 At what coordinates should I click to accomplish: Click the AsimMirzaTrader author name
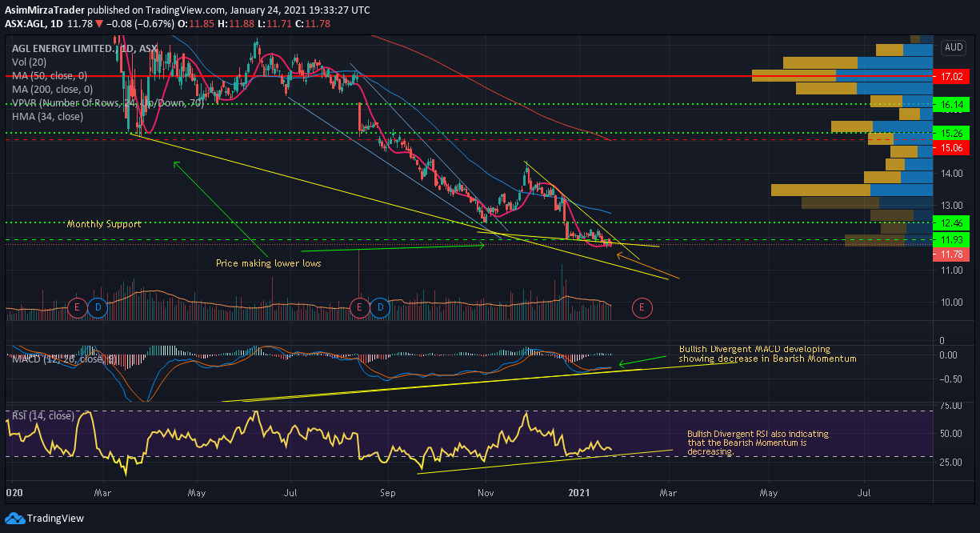(44, 10)
